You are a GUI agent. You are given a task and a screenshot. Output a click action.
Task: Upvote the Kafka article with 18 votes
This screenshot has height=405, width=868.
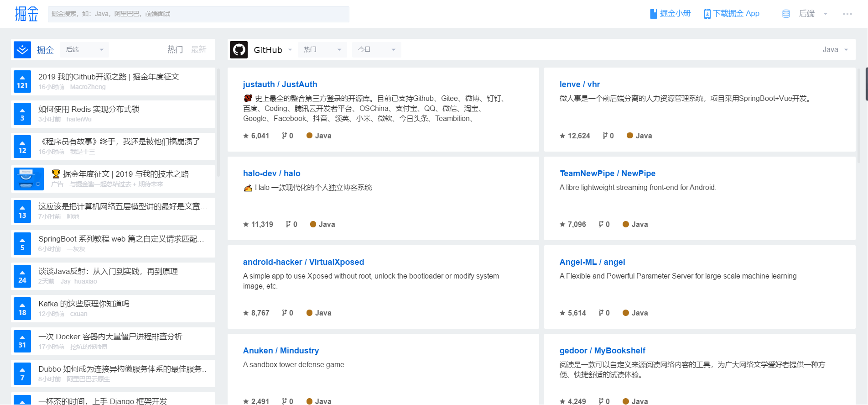(22, 309)
